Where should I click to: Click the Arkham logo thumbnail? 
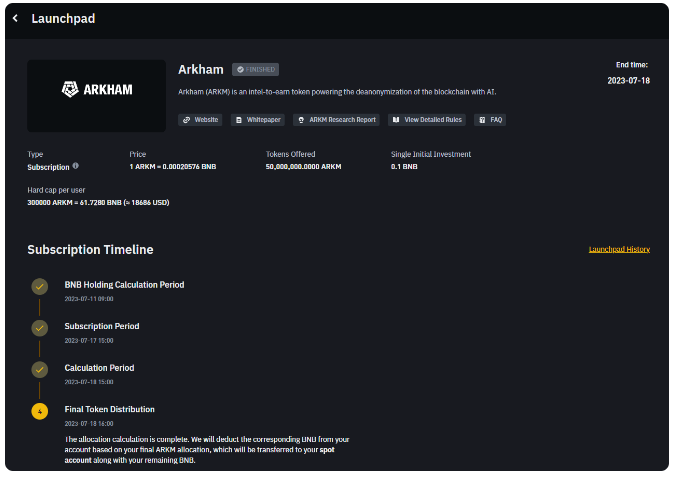pyautogui.click(x=96, y=95)
